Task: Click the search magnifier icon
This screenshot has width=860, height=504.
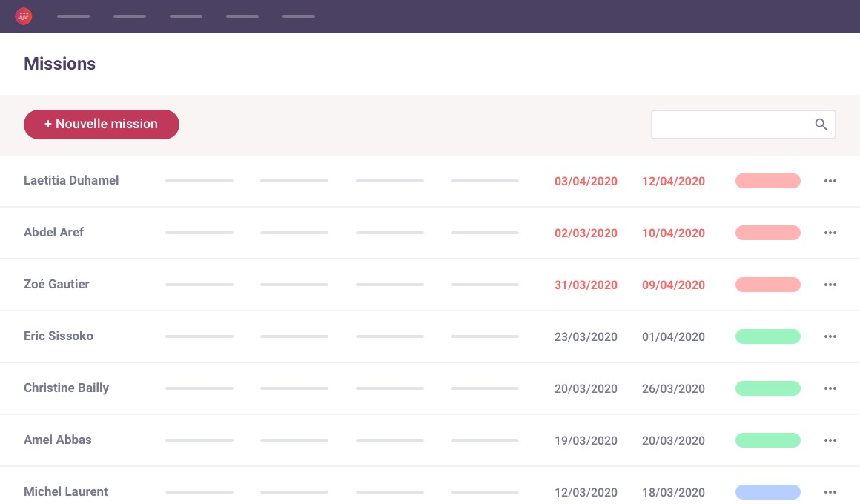Action: point(821,125)
